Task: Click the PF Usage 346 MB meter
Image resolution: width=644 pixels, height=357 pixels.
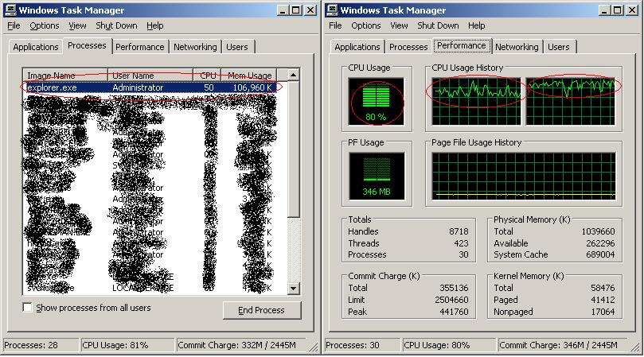Action: (x=377, y=176)
